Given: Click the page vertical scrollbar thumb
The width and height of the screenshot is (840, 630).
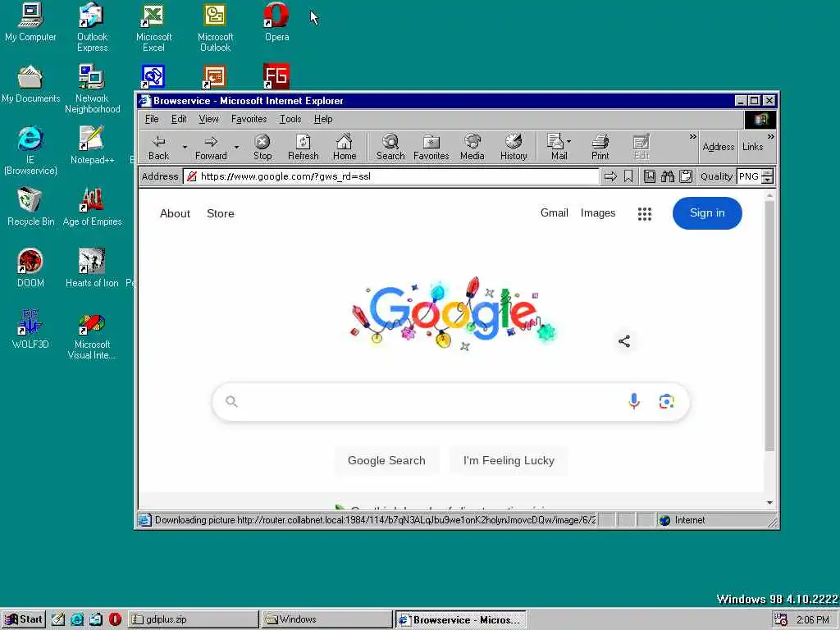Looking at the screenshot, I should coord(769,326).
